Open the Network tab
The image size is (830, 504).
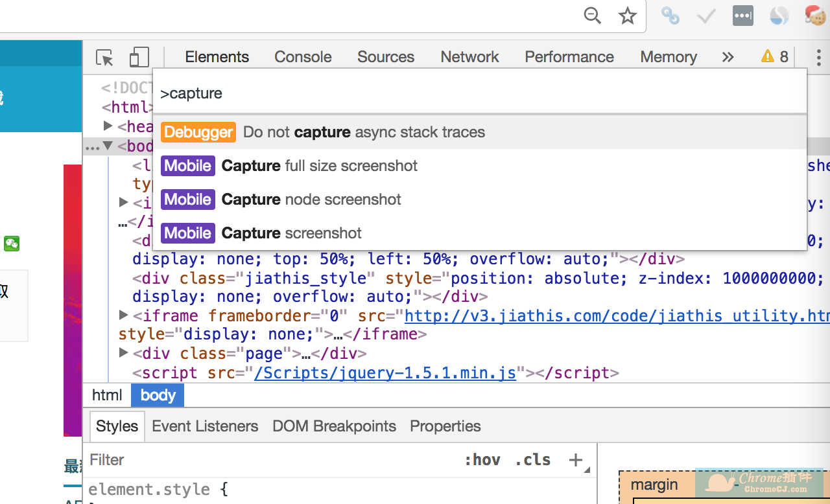469,57
